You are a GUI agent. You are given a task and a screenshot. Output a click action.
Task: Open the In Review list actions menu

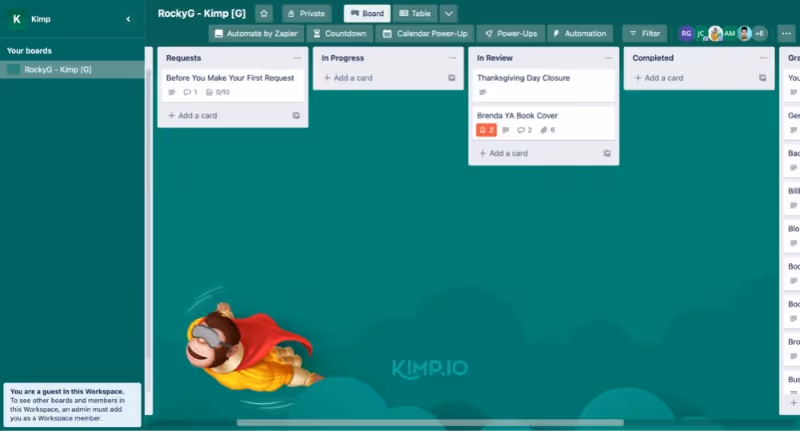(x=608, y=58)
